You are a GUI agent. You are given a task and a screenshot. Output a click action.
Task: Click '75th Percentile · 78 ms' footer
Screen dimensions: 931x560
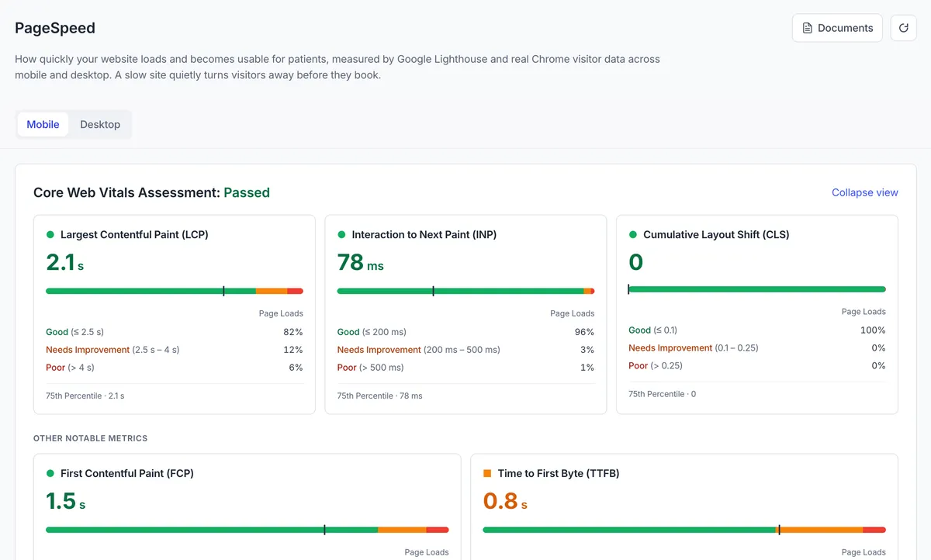pyautogui.click(x=380, y=396)
